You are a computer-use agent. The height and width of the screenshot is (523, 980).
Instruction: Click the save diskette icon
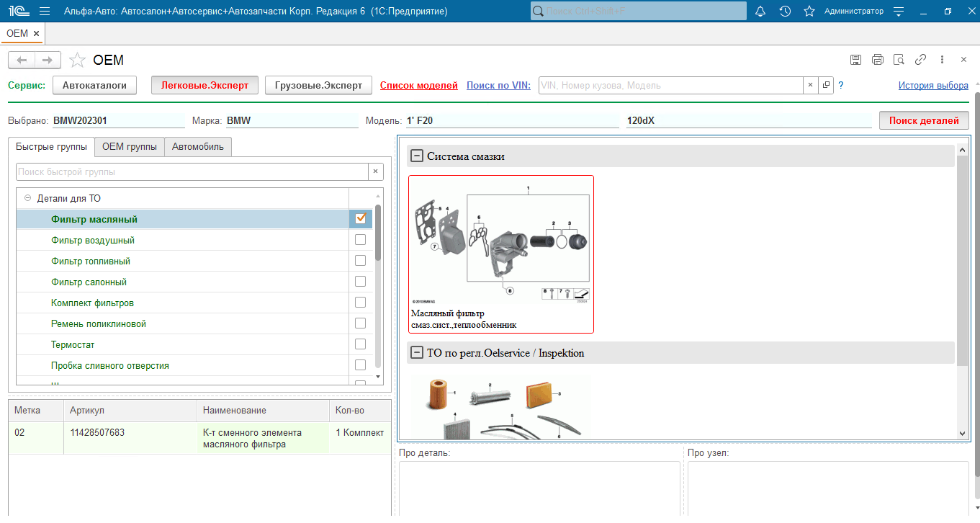click(x=855, y=60)
